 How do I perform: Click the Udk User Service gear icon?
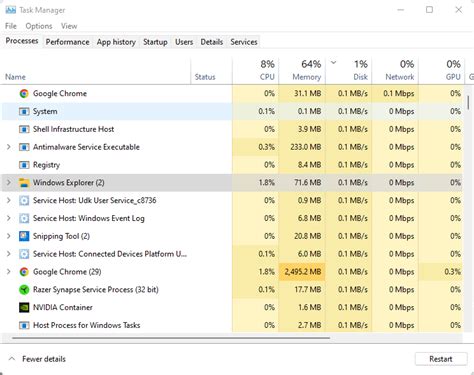[x=24, y=201]
